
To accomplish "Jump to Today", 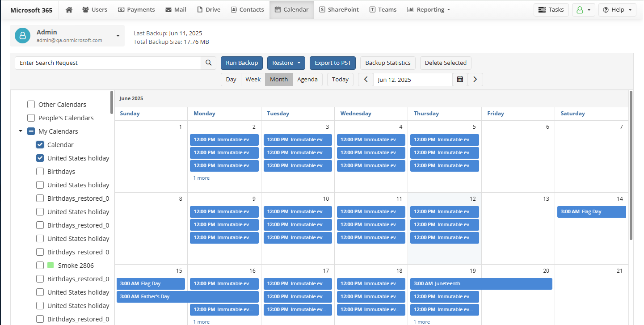I will (340, 80).
